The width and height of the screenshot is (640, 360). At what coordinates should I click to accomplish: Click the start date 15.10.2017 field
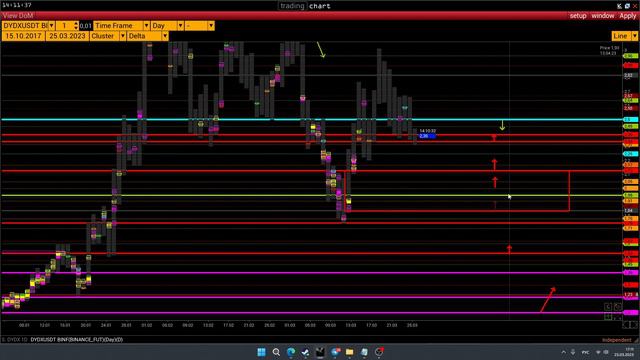coord(23,36)
